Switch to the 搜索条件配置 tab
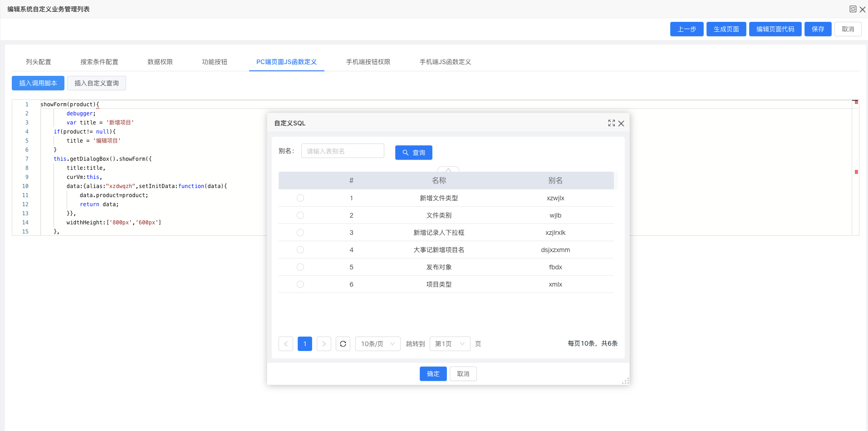 click(99, 62)
